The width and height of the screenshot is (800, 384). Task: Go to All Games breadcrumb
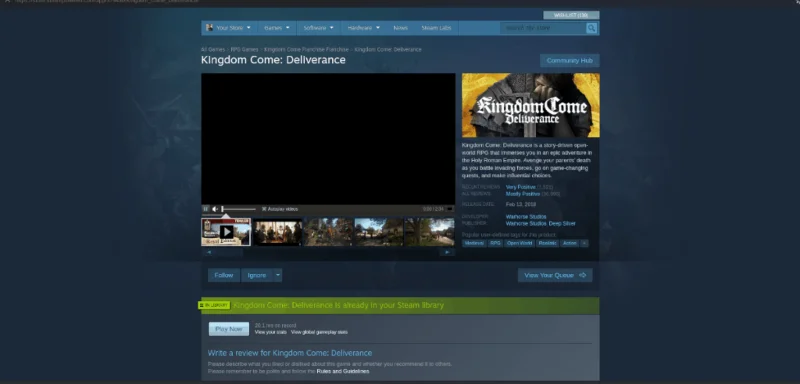pyautogui.click(x=213, y=49)
